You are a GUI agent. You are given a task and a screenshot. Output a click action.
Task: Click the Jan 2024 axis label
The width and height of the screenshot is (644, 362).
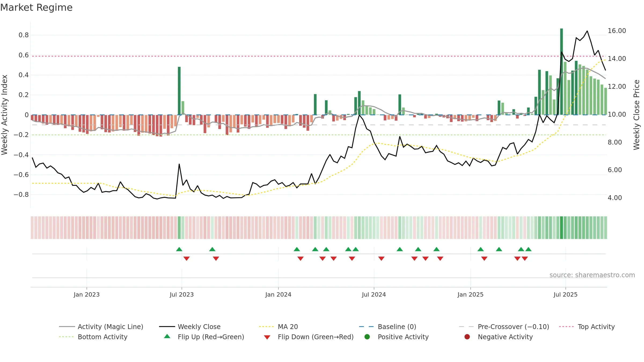(278, 295)
